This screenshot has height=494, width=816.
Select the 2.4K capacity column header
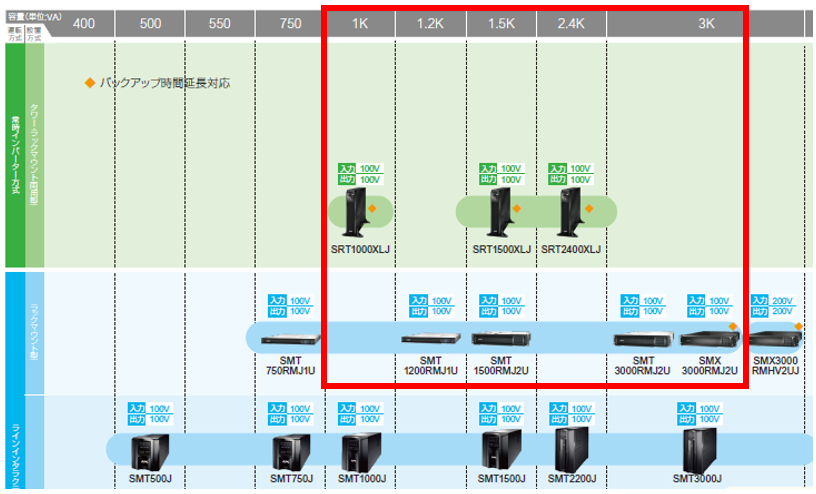(571, 23)
